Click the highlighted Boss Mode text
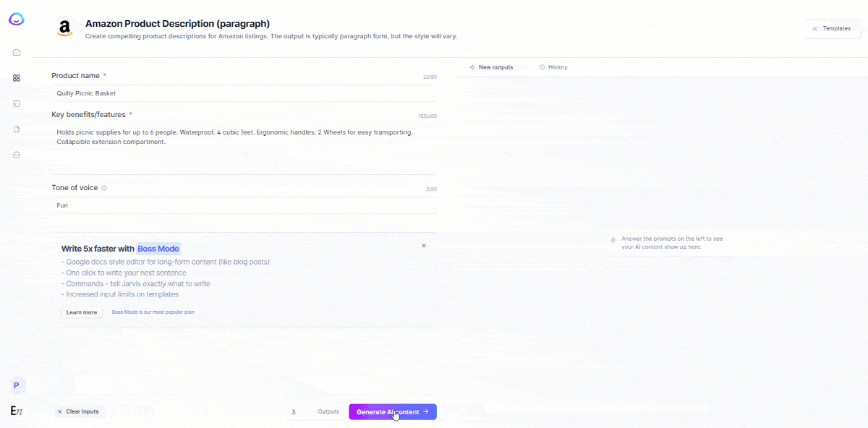This screenshot has width=868, height=428. tap(158, 249)
